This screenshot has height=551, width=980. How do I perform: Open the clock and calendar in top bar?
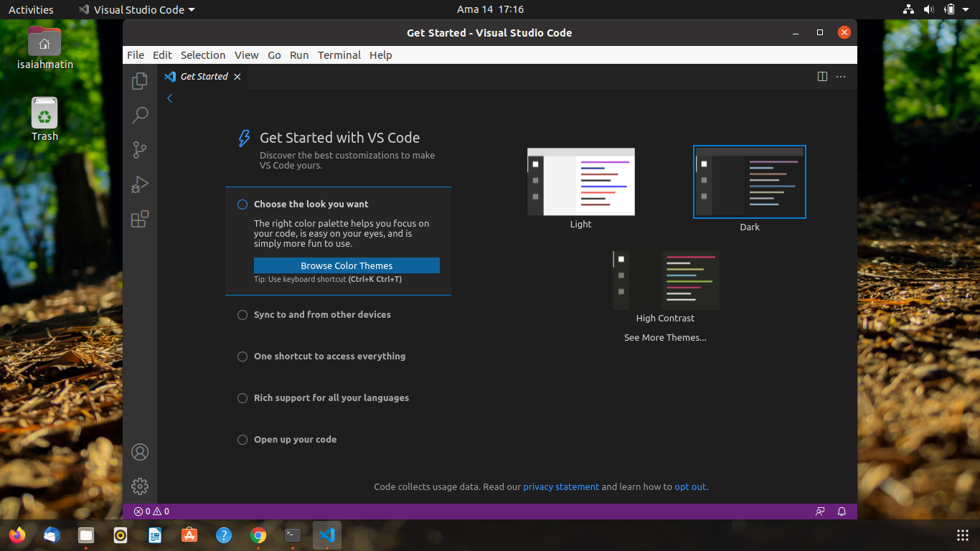click(x=490, y=10)
